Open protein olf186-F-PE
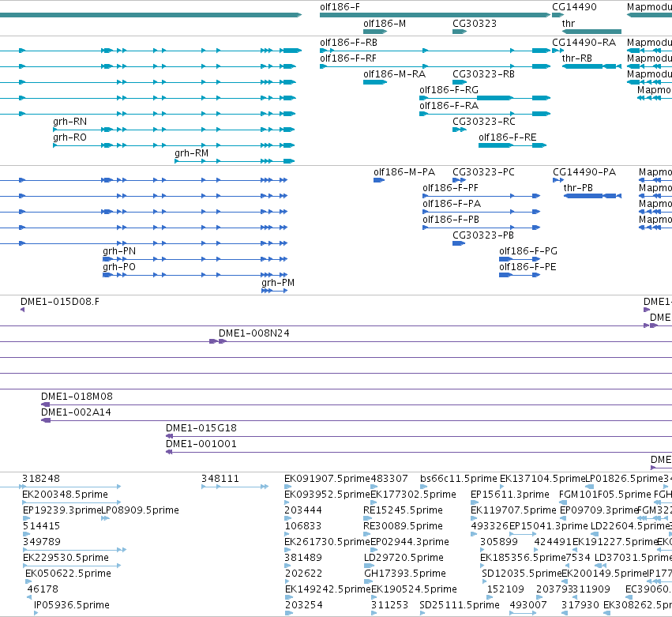 (x=520, y=275)
